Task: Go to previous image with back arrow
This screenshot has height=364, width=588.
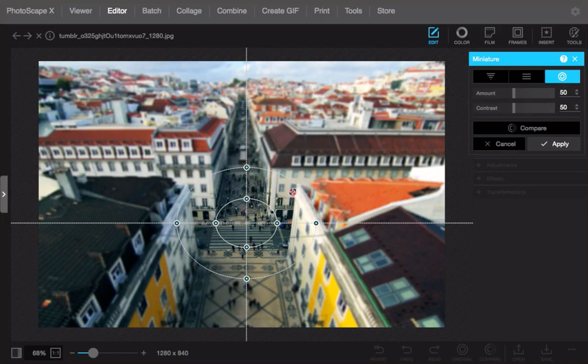Action: click(x=16, y=36)
